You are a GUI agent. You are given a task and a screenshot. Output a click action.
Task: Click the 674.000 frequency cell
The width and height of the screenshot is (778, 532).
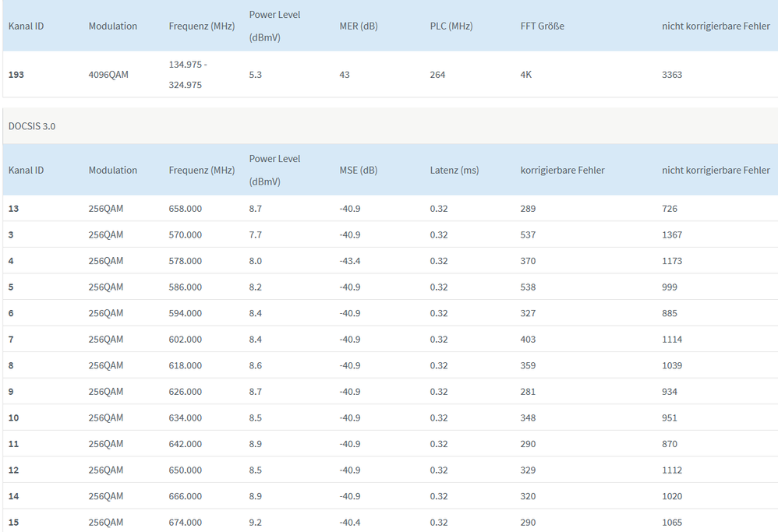coord(185,522)
